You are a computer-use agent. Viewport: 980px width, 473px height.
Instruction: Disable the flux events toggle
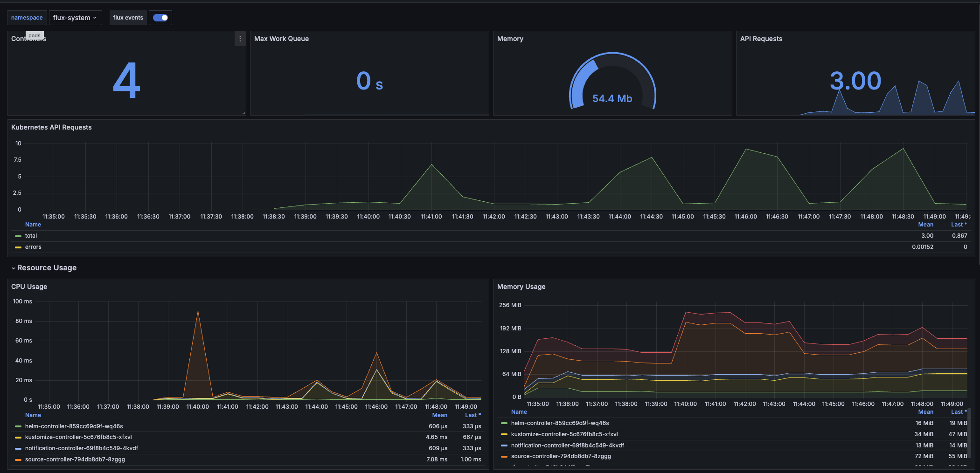pyautogui.click(x=160, y=18)
